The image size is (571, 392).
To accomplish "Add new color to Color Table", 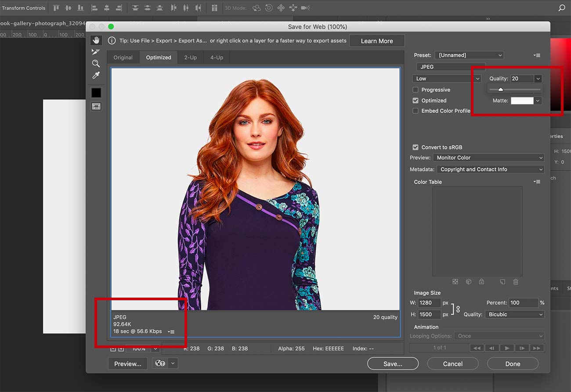I will coord(503,282).
